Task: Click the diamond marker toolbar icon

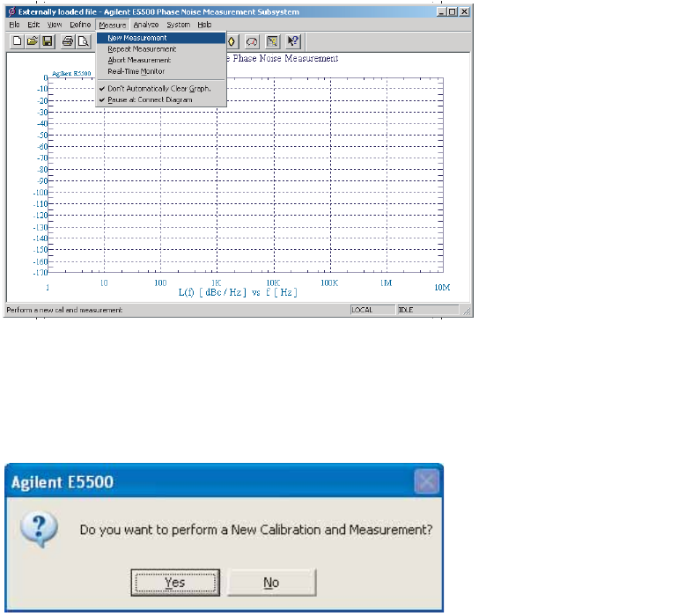Action: [232, 42]
